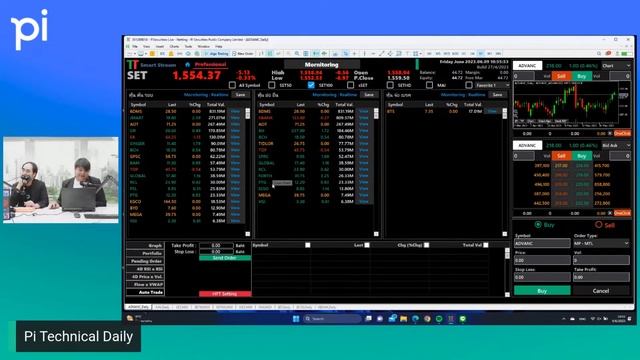Open the Charts menu
This screenshot has height=360, width=640.
[174, 47]
